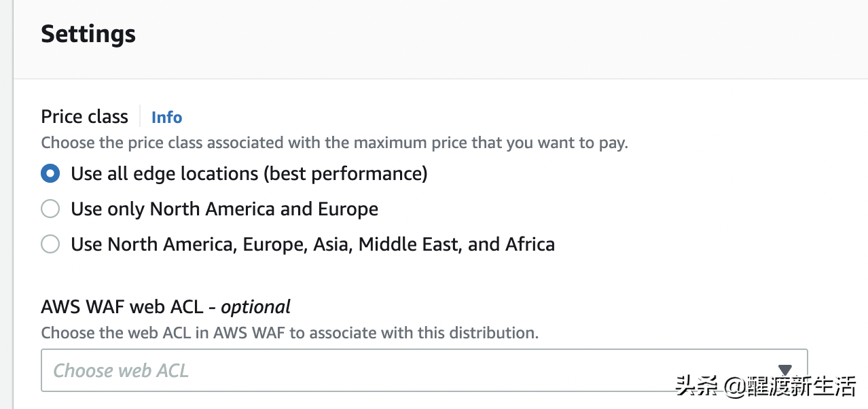Viewport: 868px width, 409px height.
Task: Click the vertical divider beside the Info link
Action: point(140,116)
